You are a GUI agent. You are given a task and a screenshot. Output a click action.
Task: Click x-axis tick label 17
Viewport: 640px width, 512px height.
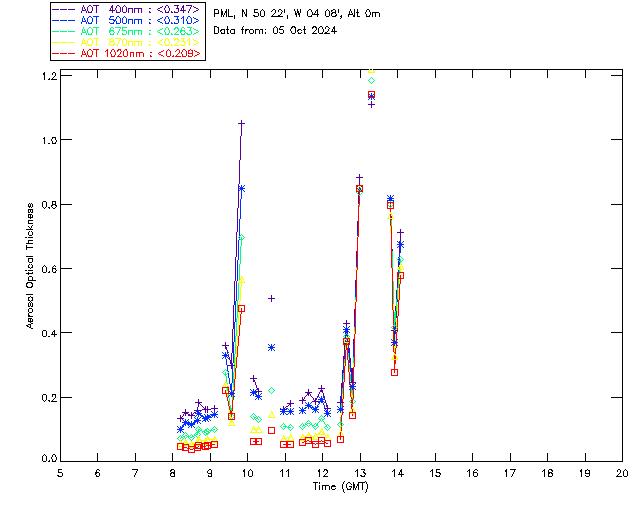pyautogui.click(x=510, y=473)
